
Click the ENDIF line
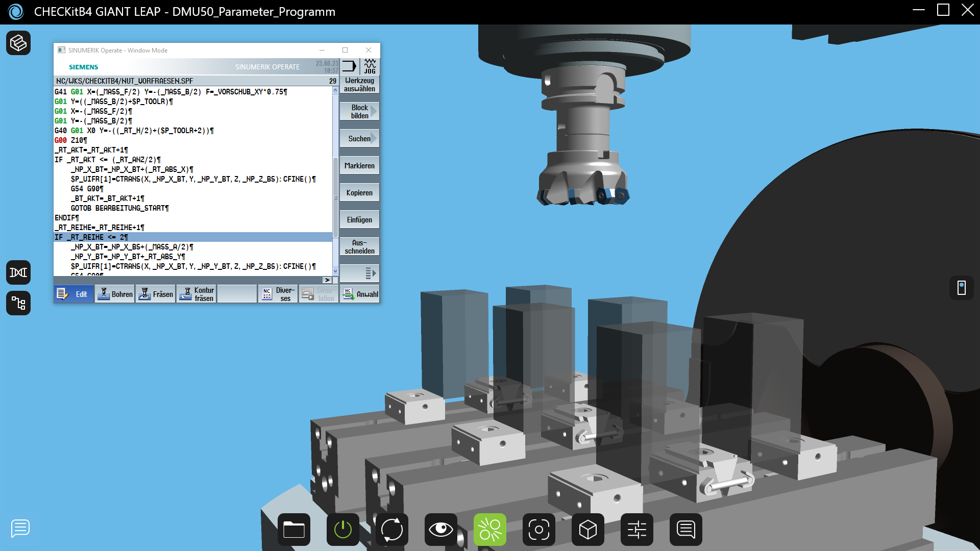(67, 218)
